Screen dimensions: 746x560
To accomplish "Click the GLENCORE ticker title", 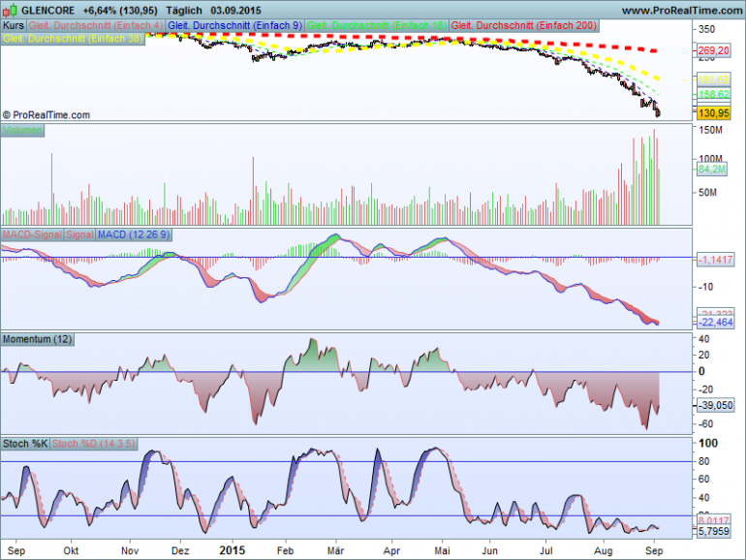I will tap(48, 10).
